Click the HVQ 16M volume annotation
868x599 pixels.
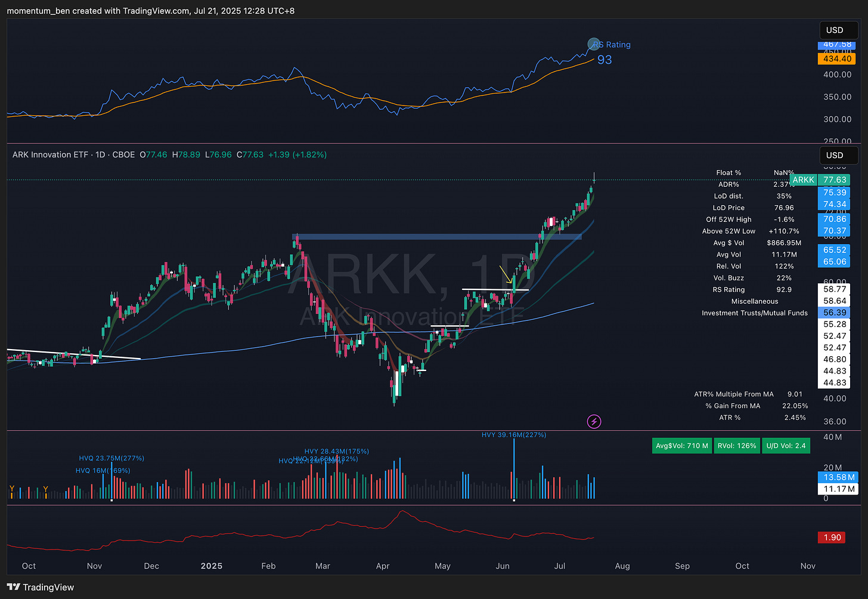pyautogui.click(x=103, y=471)
